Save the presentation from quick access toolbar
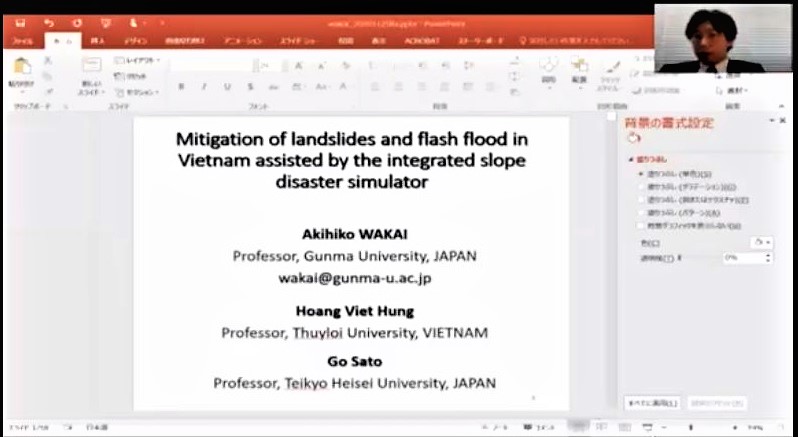The image size is (798, 437). click(20, 23)
